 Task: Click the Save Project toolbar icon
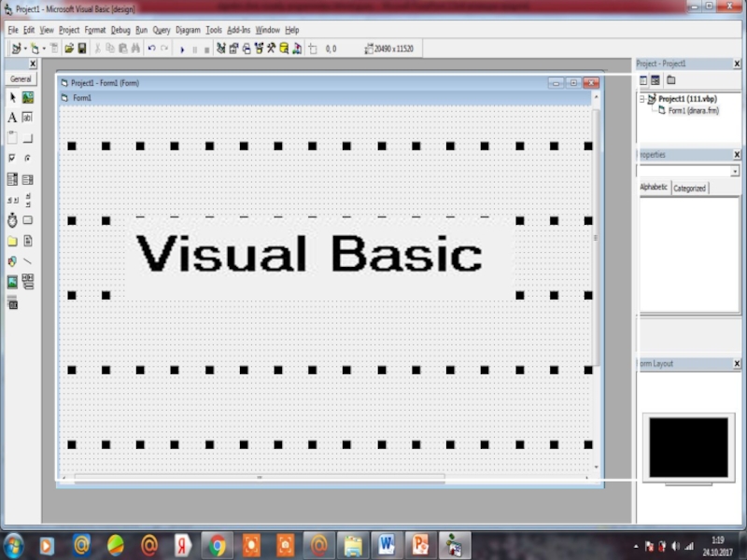pos(82,49)
